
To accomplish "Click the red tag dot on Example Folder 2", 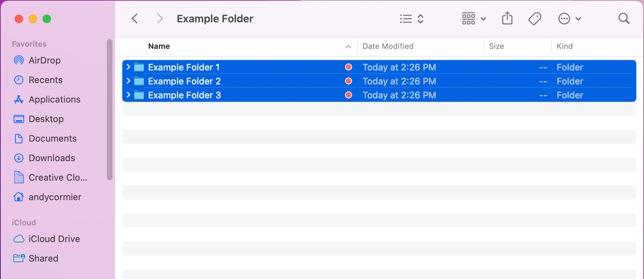I will tap(348, 81).
